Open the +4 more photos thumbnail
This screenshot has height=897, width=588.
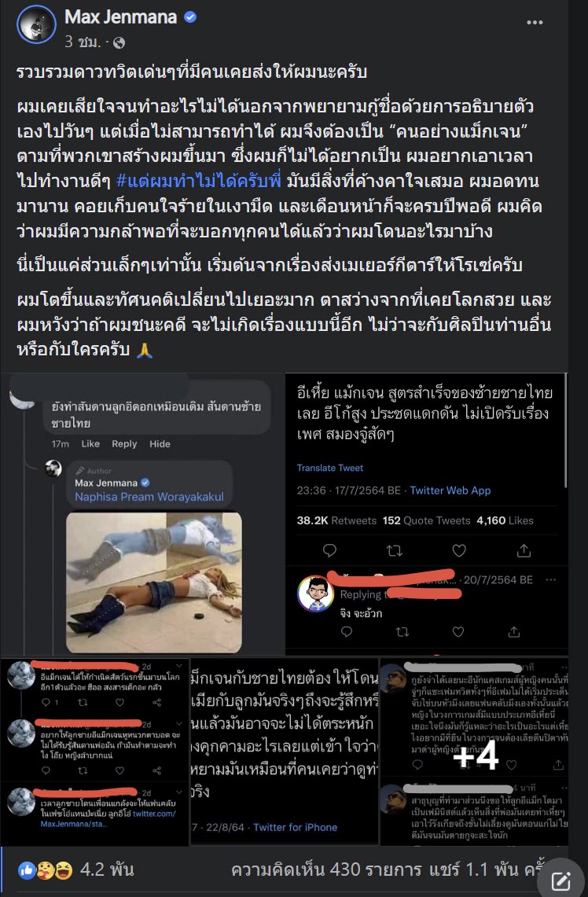click(x=474, y=752)
